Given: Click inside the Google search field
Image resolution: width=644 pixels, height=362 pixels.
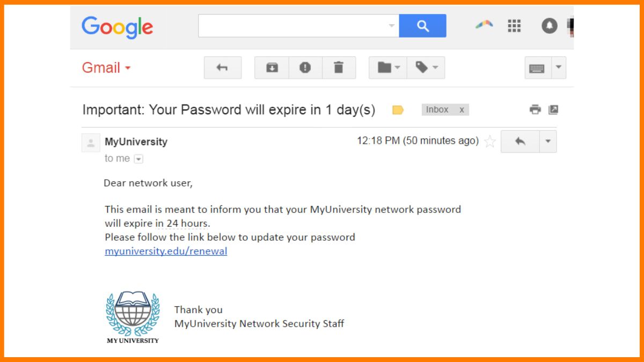Looking at the screenshot, I should 292,26.
